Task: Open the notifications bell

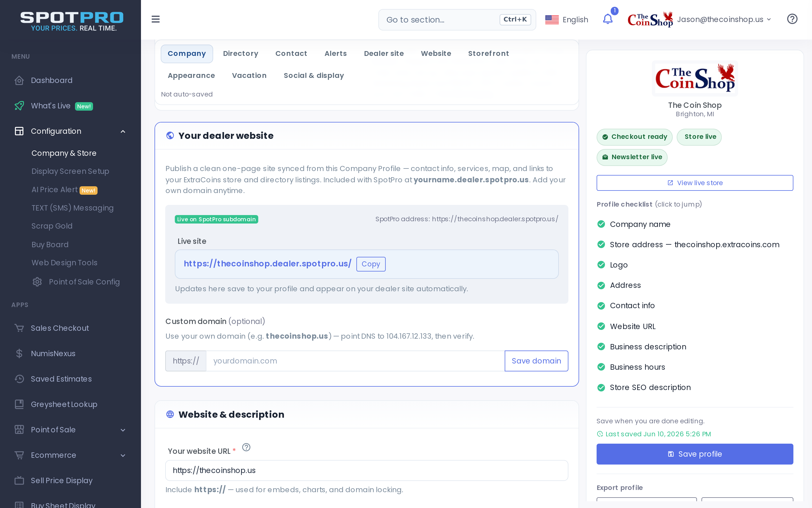Action: [x=608, y=19]
